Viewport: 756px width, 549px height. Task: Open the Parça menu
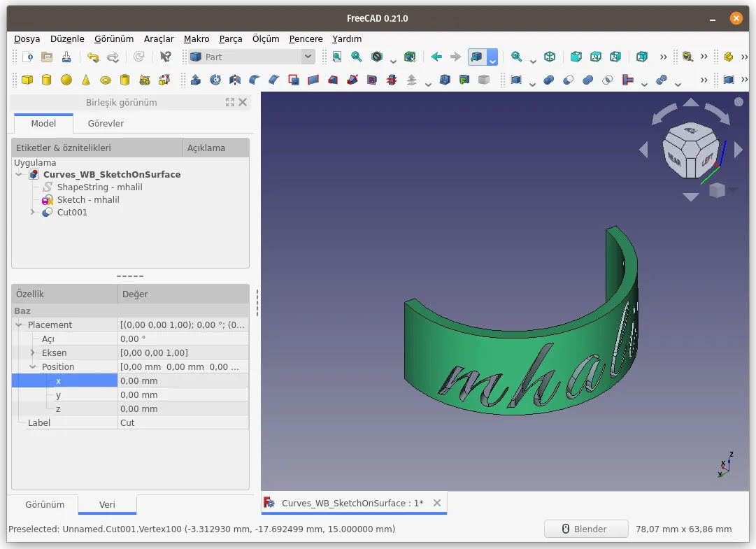(x=231, y=39)
